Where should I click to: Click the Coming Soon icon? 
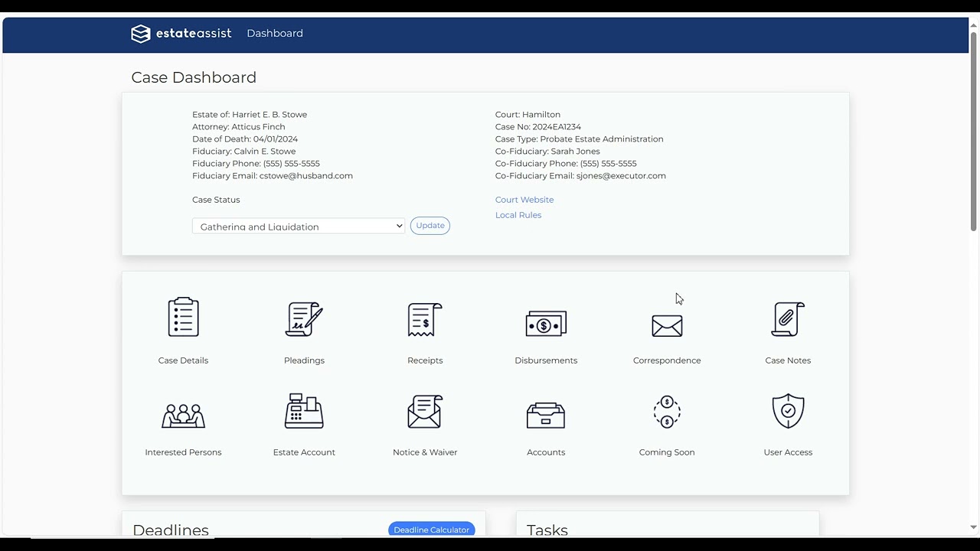click(667, 412)
